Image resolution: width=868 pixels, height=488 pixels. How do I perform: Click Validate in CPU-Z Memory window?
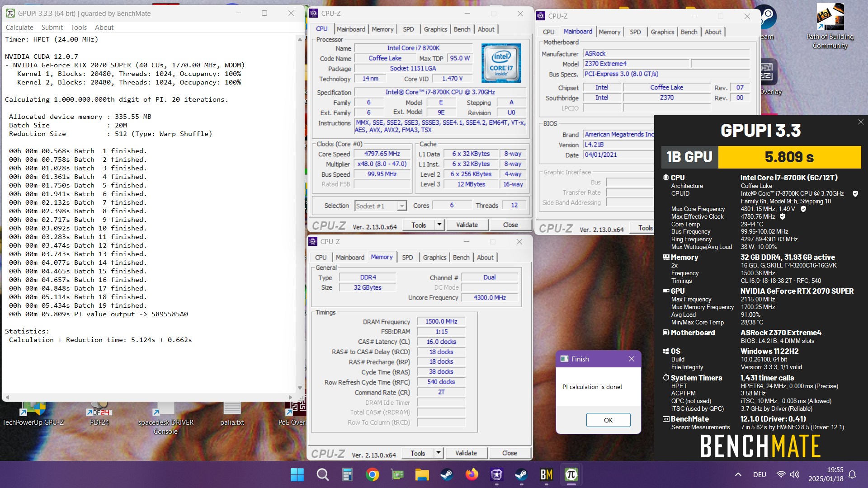[x=466, y=453]
